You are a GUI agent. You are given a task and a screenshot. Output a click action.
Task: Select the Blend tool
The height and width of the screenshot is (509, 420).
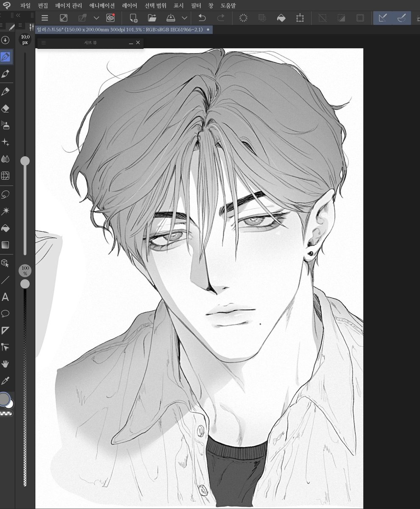(6, 159)
